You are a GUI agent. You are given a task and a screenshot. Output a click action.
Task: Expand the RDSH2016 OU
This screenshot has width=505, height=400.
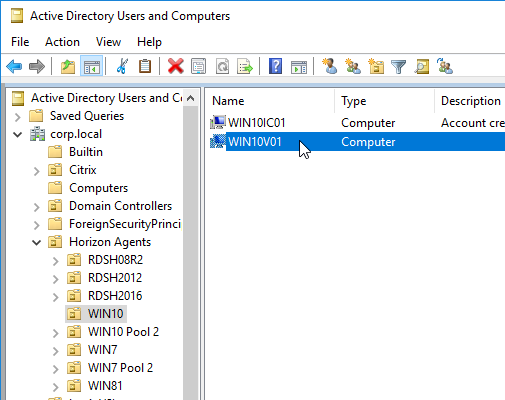click(55, 296)
